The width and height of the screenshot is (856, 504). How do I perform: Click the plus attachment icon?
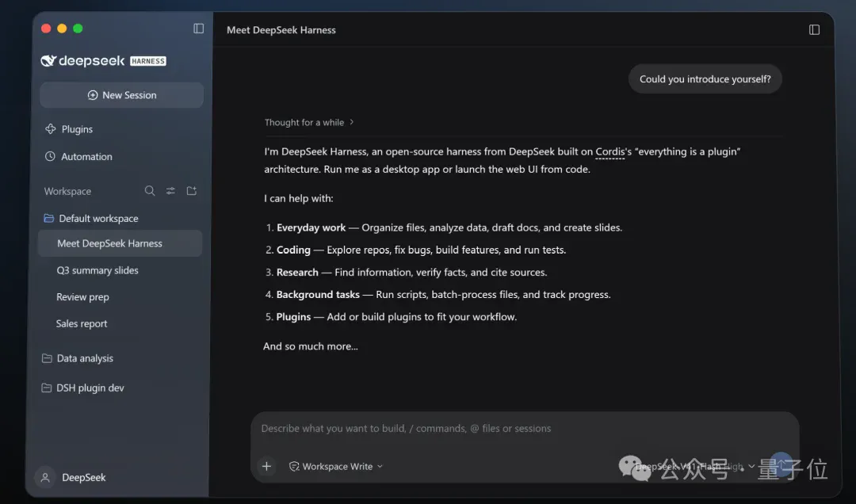(x=266, y=466)
